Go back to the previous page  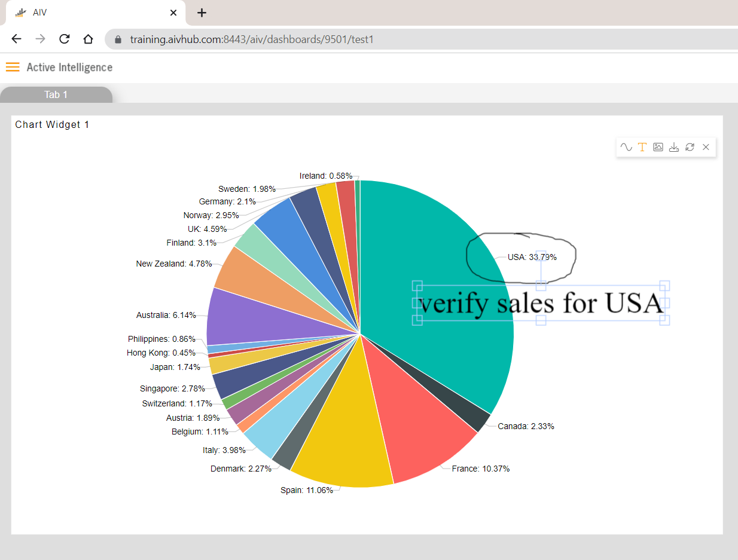click(x=16, y=39)
